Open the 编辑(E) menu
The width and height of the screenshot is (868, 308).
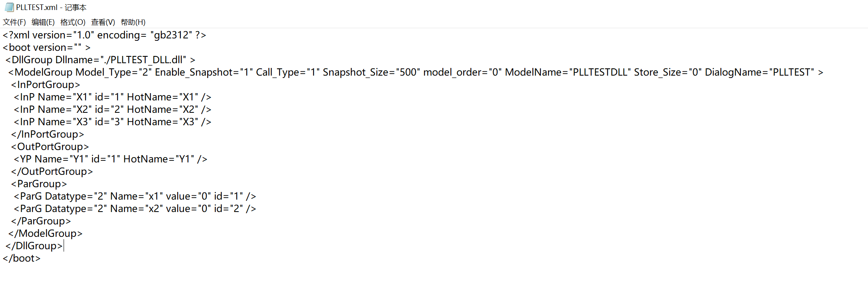click(x=43, y=22)
